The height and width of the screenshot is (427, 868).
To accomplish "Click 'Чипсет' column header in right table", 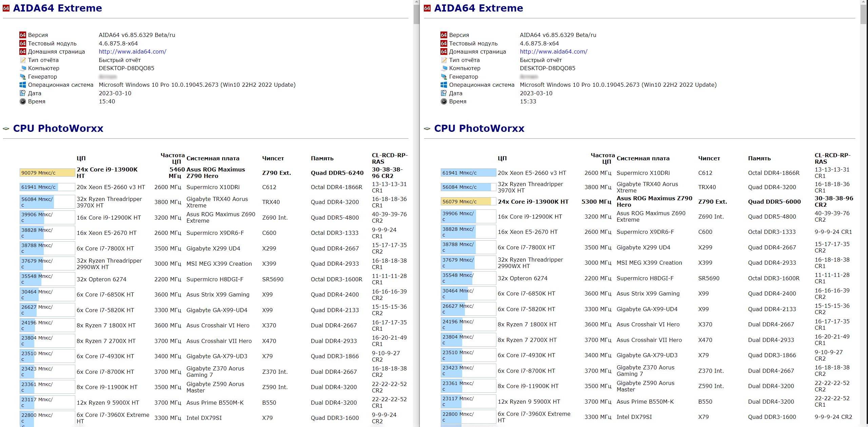I will [x=709, y=158].
